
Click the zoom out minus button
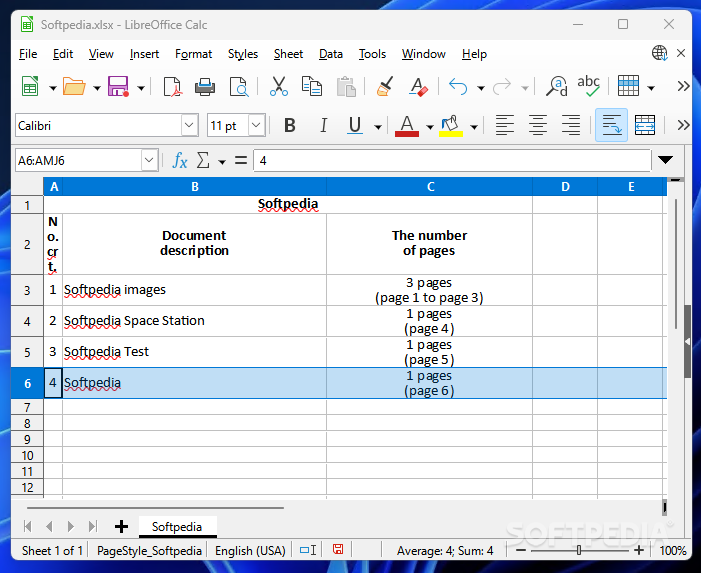tap(521, 550)
